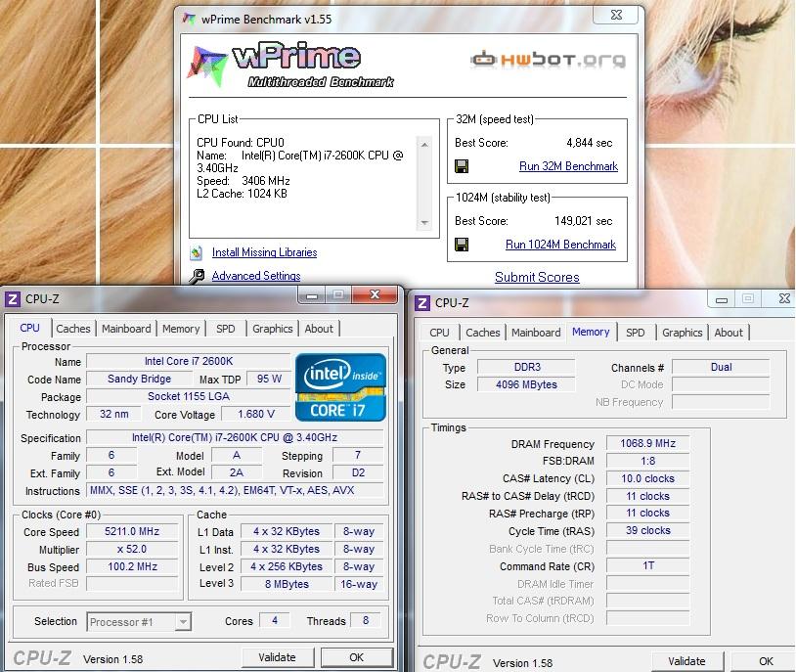Switch to SPD tab in right CPU-Z
796x672 pixels.
pyautogui.click(x=635, y=333)
